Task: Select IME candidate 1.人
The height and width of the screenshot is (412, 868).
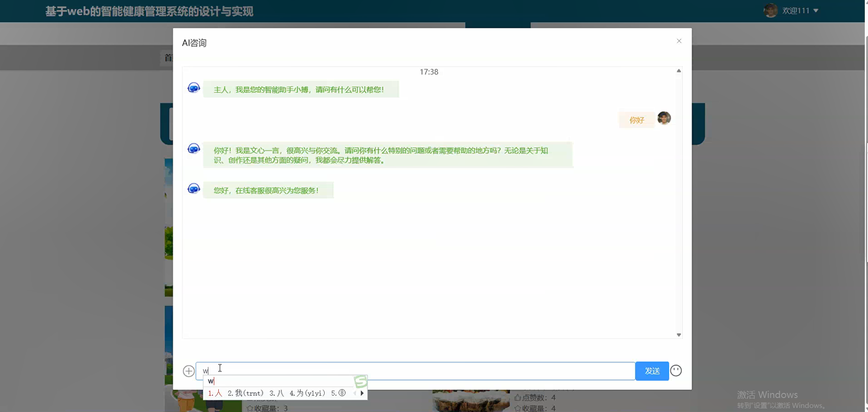Action: (x=215, y=393)
